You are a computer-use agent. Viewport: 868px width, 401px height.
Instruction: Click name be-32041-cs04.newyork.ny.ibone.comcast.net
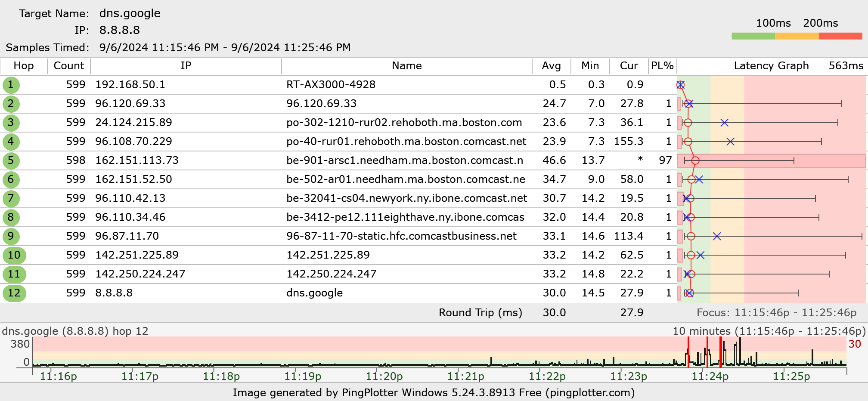pyautogui.click(x=407, y=198)
